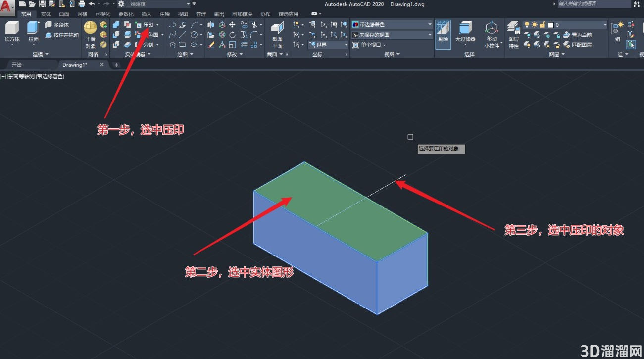The width and height of the screenshot is (644, 359).
Task: Click the Polygon tool in 绘图 panel
Action: (x=172, y=45)
